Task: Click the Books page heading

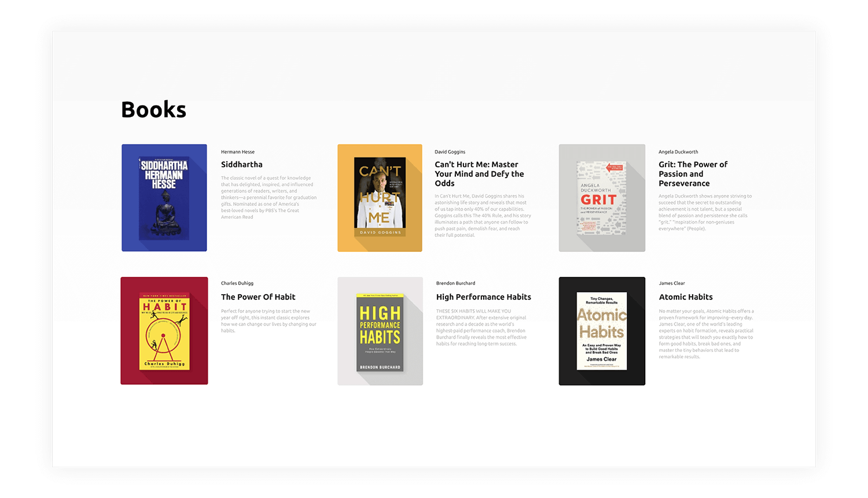Action: coord(154,109)
